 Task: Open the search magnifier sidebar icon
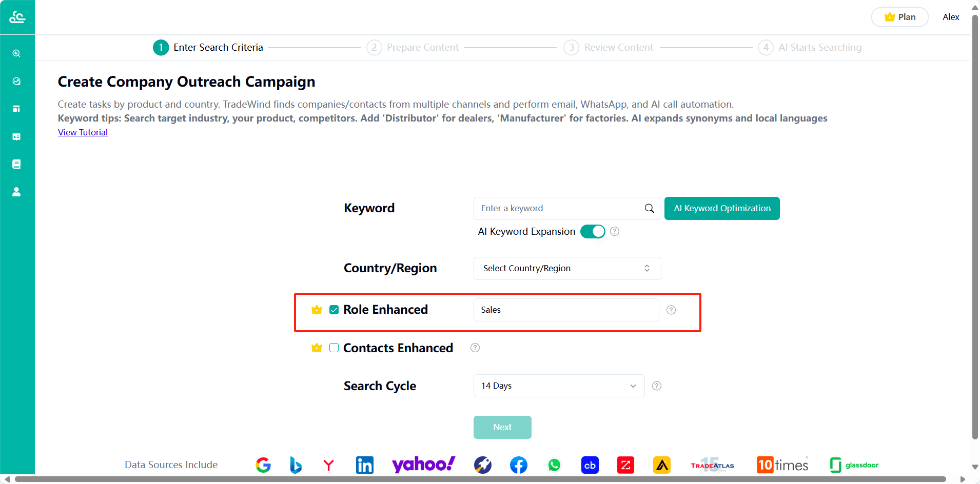pos(16,53)
